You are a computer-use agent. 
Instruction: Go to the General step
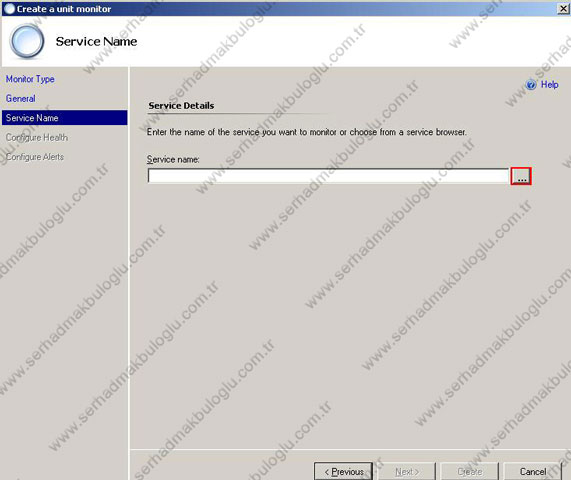click(x=20, y=98)
